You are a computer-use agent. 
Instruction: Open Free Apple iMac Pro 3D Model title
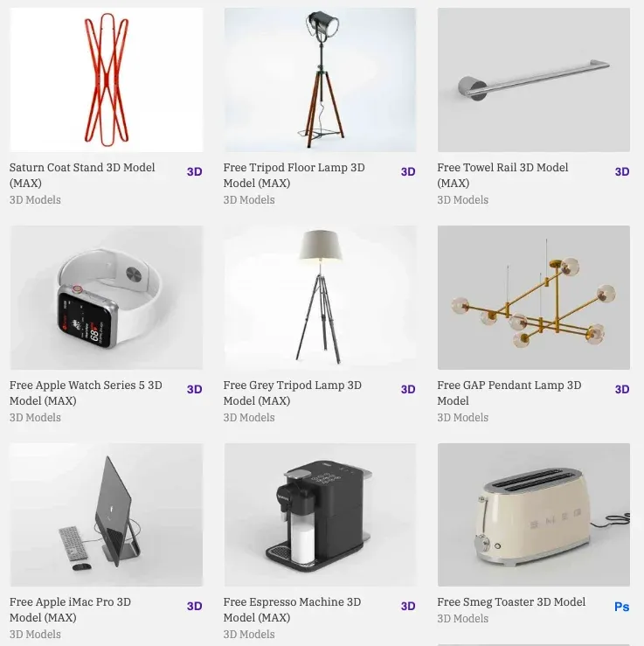[x=70, y=609]
